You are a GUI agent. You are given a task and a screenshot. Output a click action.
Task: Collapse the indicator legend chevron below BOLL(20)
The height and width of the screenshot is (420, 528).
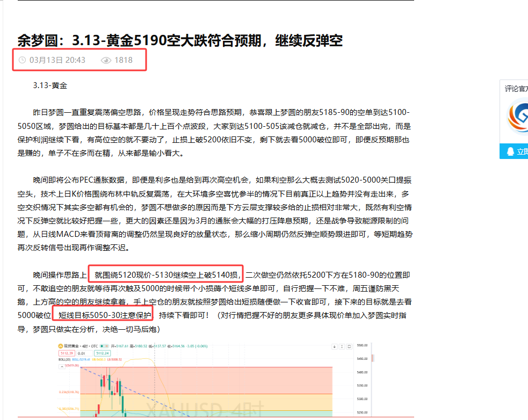point(62,366)
